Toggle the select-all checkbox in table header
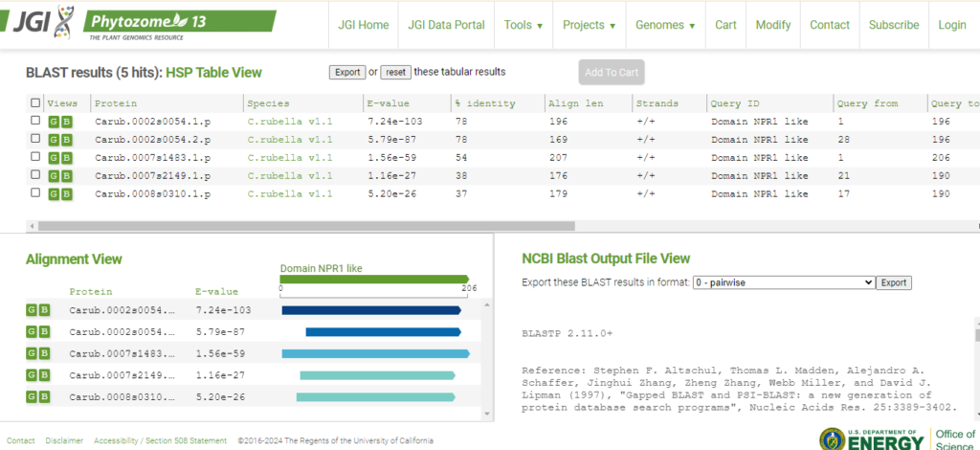 tap(36, 103)
